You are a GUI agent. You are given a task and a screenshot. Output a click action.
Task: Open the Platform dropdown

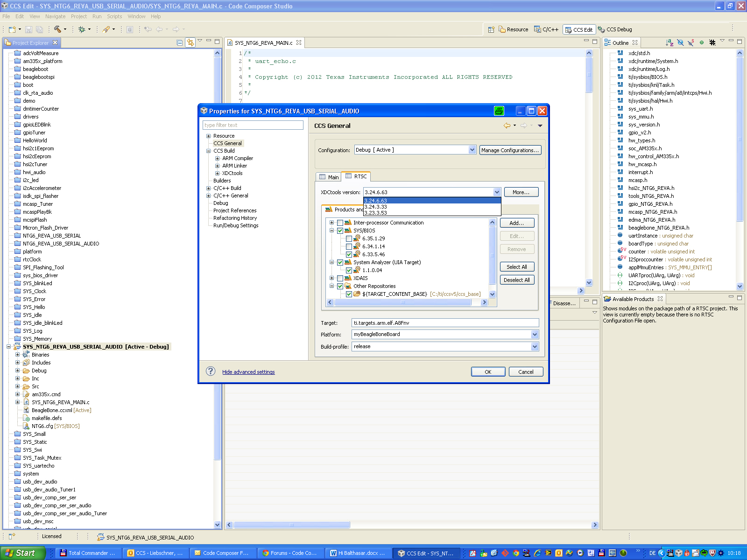tap(535, 335)
